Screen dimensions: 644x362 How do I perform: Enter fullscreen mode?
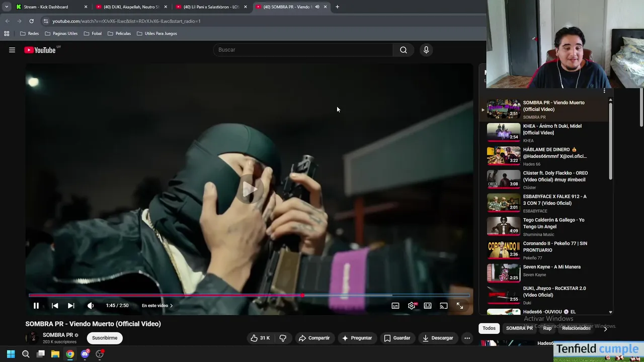pyautogui.click(x=460, y=306)
